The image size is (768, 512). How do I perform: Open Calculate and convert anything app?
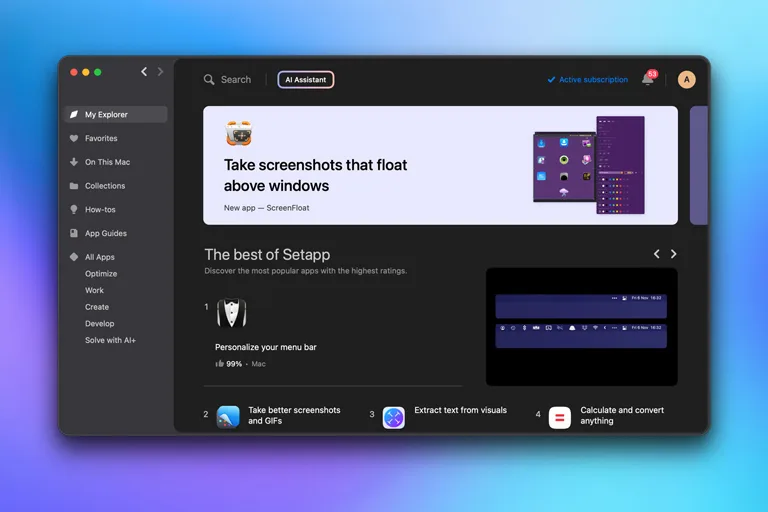(x=622, y=415)
